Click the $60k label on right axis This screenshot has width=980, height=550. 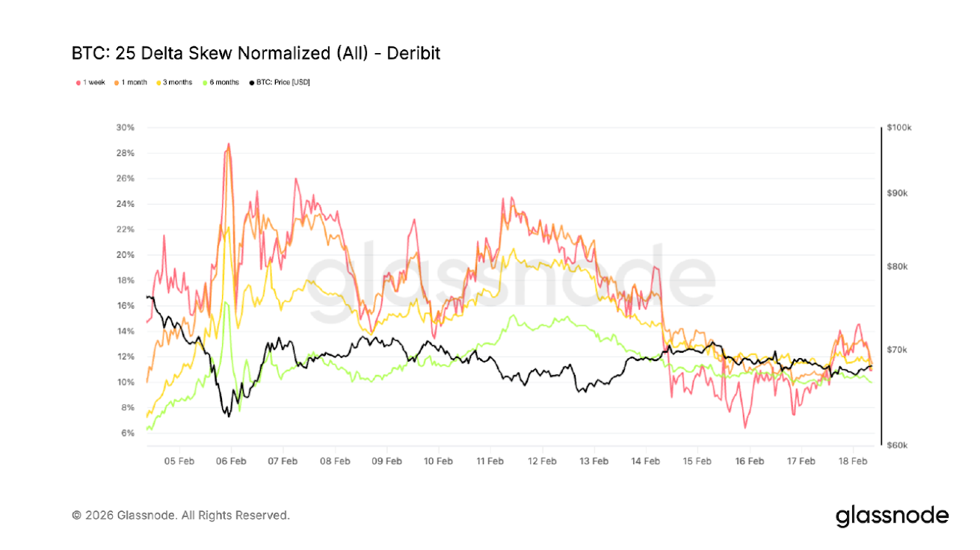click(899, 445)
